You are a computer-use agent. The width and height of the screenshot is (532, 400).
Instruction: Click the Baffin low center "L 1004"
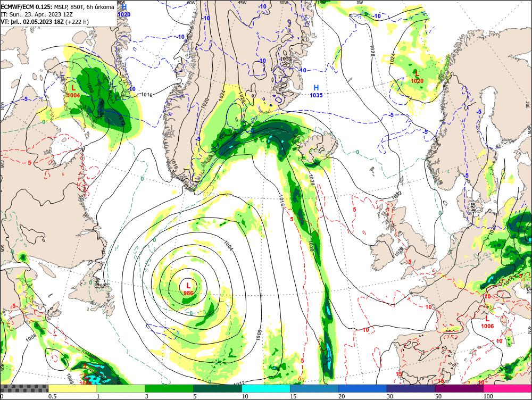pyautogui.click(x=73, y=91)
